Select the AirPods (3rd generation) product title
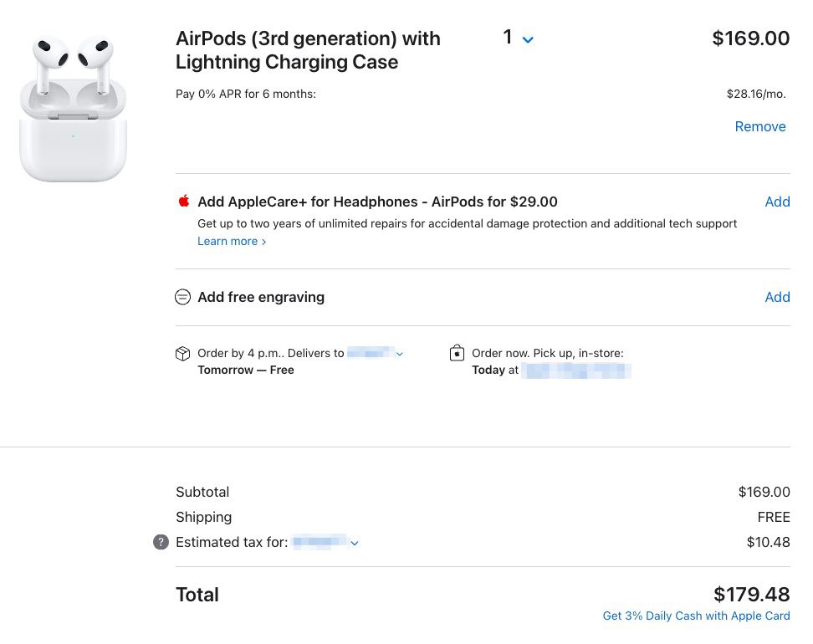The image size is (813, 644). pos(308,52)
